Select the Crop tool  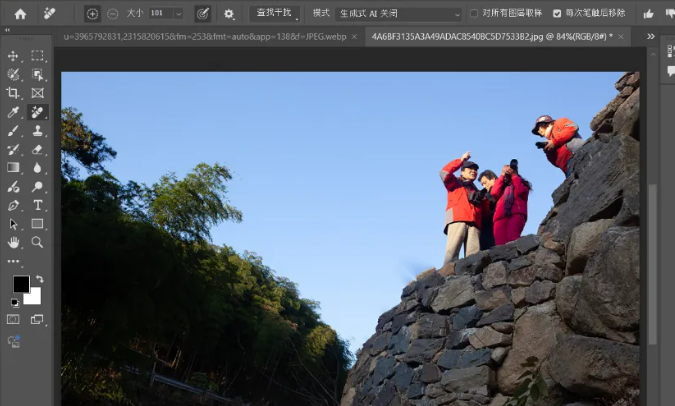14,93
